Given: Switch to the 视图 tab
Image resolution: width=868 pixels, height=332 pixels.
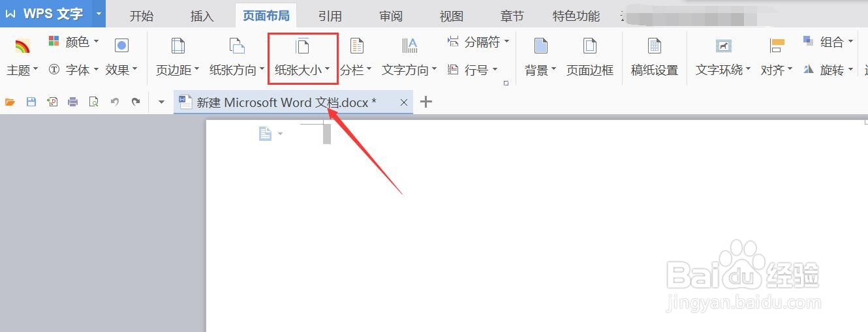Looking at the screenshot, I should [452, 16].
